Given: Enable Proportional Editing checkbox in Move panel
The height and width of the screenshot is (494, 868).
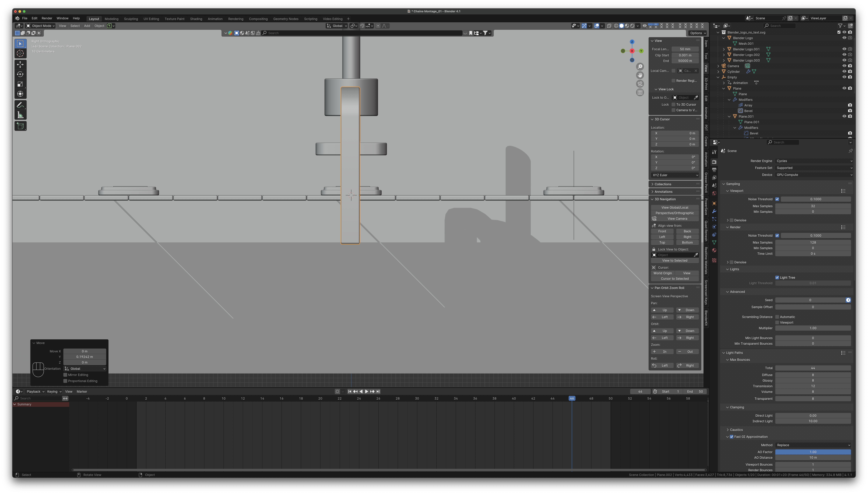Looking at the screenshot, I should 65,381.
